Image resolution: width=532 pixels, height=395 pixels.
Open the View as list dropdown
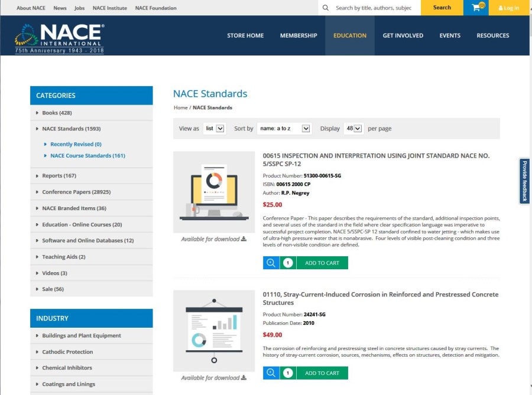coord(215,128)
